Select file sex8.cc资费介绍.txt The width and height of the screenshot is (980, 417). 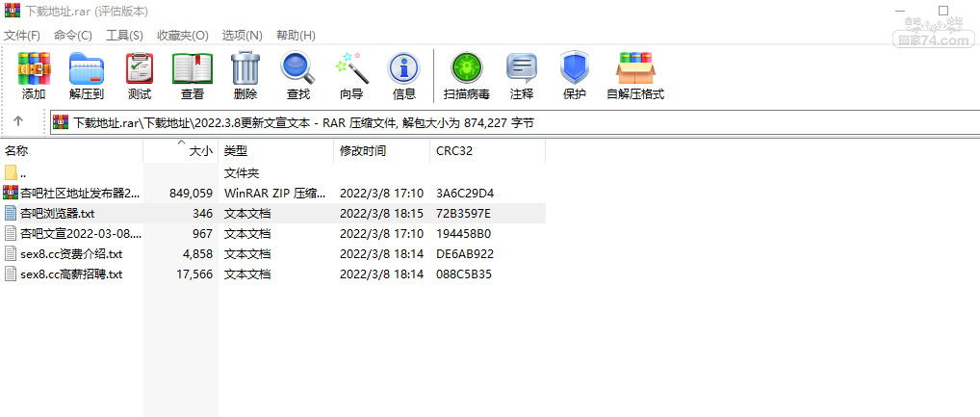tap(71, 254)
